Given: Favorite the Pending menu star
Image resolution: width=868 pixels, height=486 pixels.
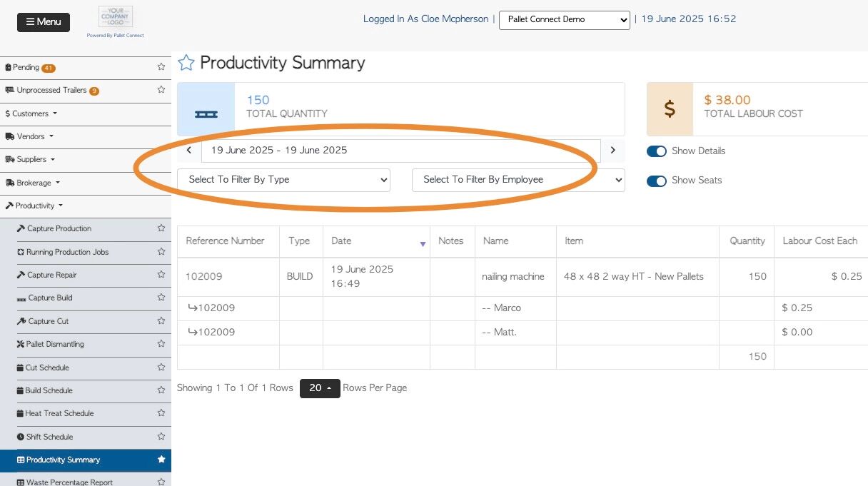Looking at the screenshot, I should [x=161, y=67].
